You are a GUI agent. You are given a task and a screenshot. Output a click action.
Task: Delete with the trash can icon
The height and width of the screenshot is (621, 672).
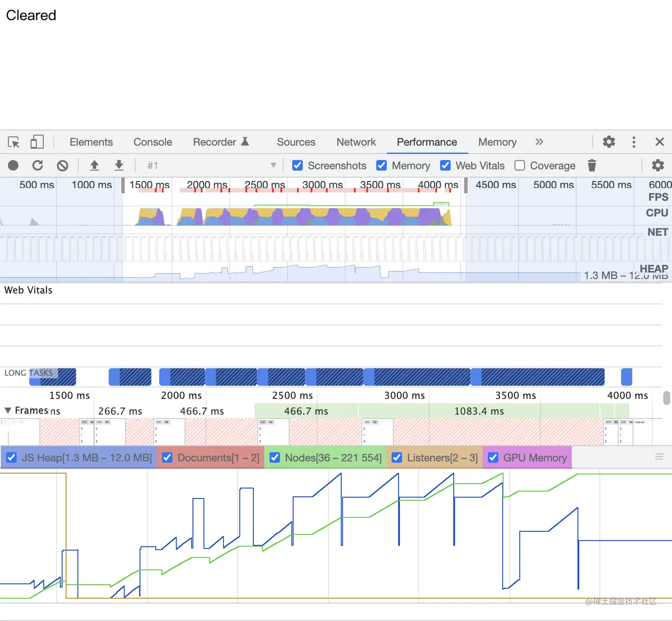coord(592,166)
